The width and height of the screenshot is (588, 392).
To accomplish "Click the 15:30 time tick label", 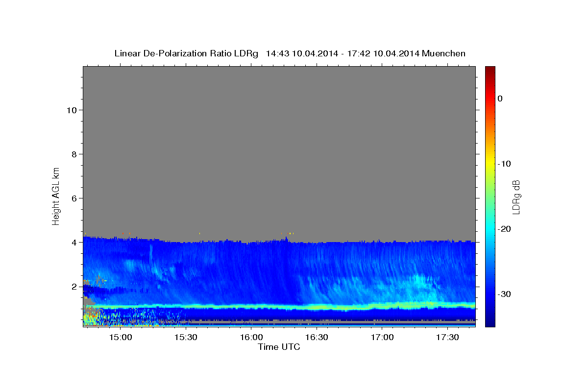I will click(186, 337).
